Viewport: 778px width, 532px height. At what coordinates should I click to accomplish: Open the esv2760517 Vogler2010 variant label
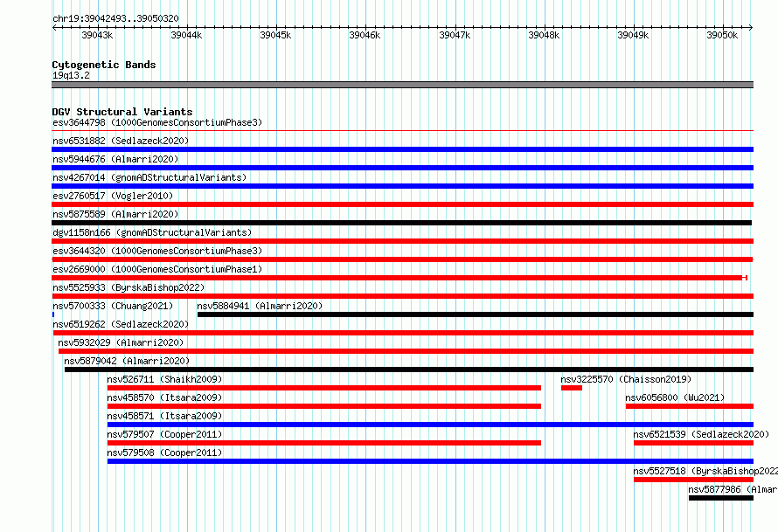tap(113, 196)
